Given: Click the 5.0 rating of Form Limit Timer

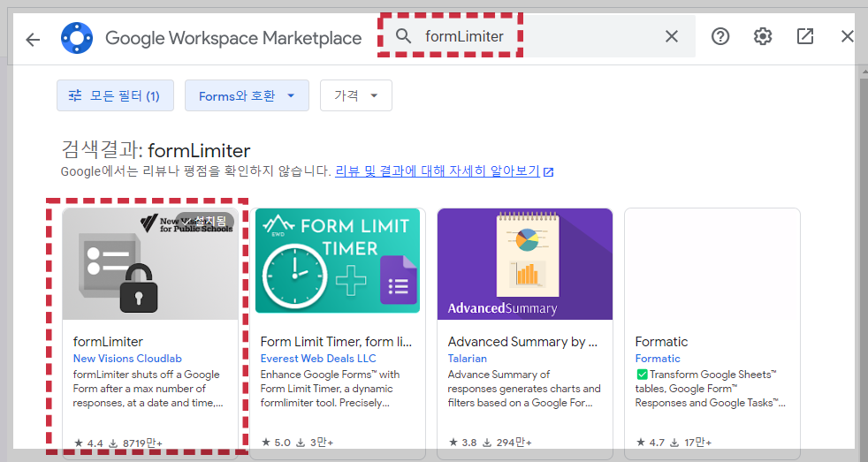Looking at the screenshot, I should click(x=276, y=442).
